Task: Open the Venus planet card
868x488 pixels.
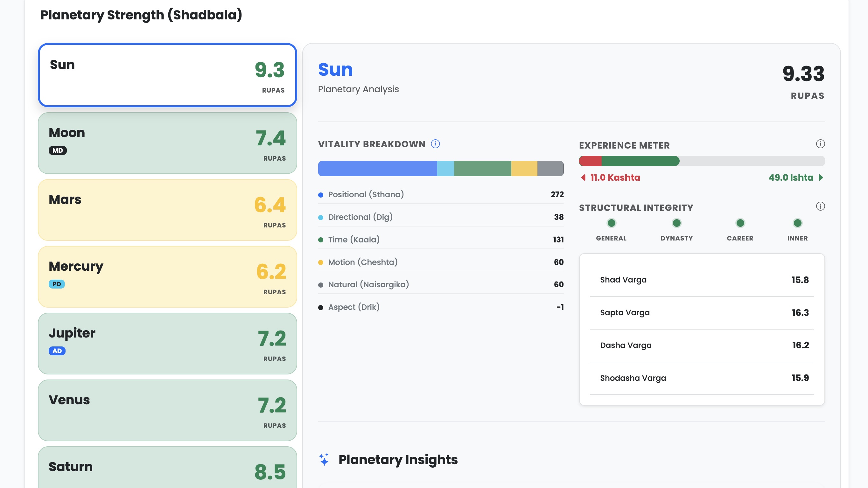Action: click(x=167, y=410)
